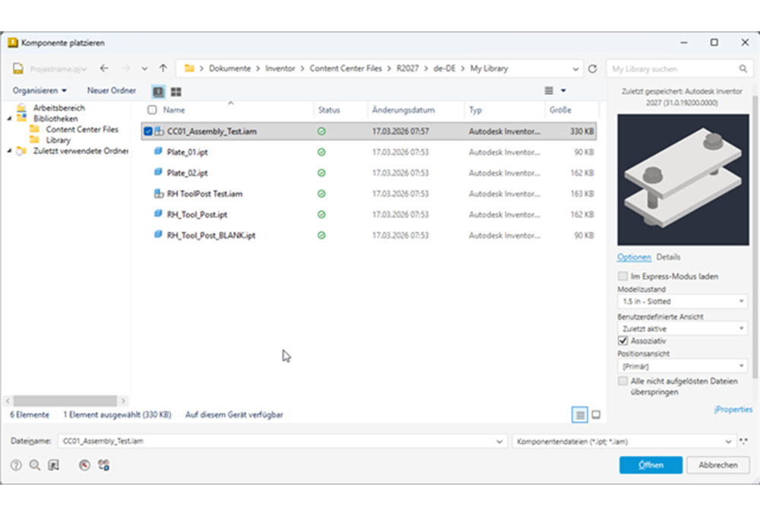Click the red circular icon in bottom toolbar
Screen dimensions: 760x532
tap(85, 465)
